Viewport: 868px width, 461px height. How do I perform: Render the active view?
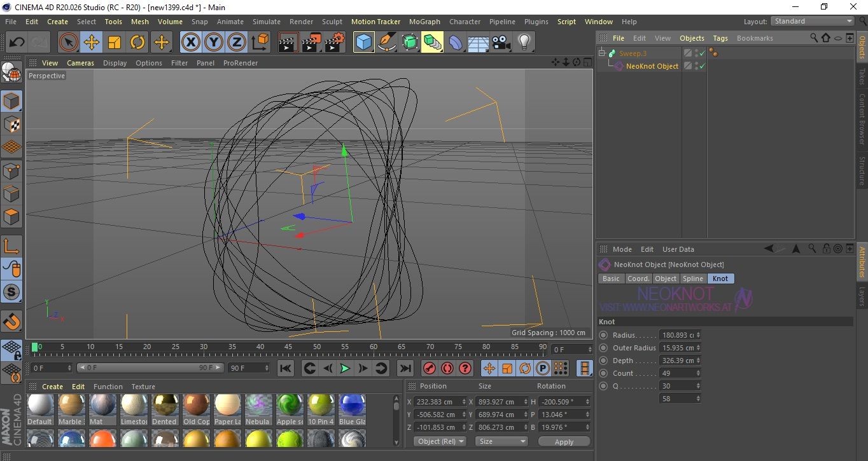point(289,43)
